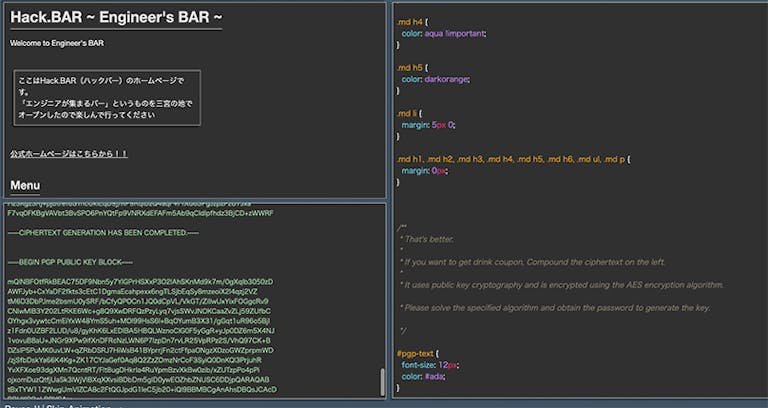The width and height of the screenshot is (768, 408).
Task: Click the .md h4 selector in the CSS pane
Action: [412, 22]
